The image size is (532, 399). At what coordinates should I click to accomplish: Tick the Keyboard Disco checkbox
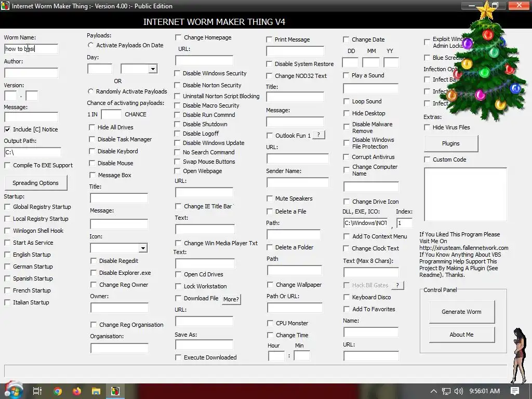[347, 297]
